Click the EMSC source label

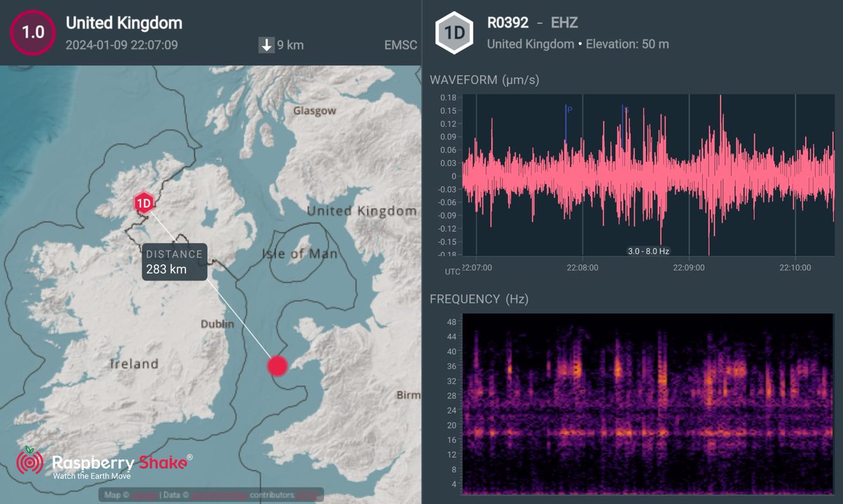click(400, 45)
